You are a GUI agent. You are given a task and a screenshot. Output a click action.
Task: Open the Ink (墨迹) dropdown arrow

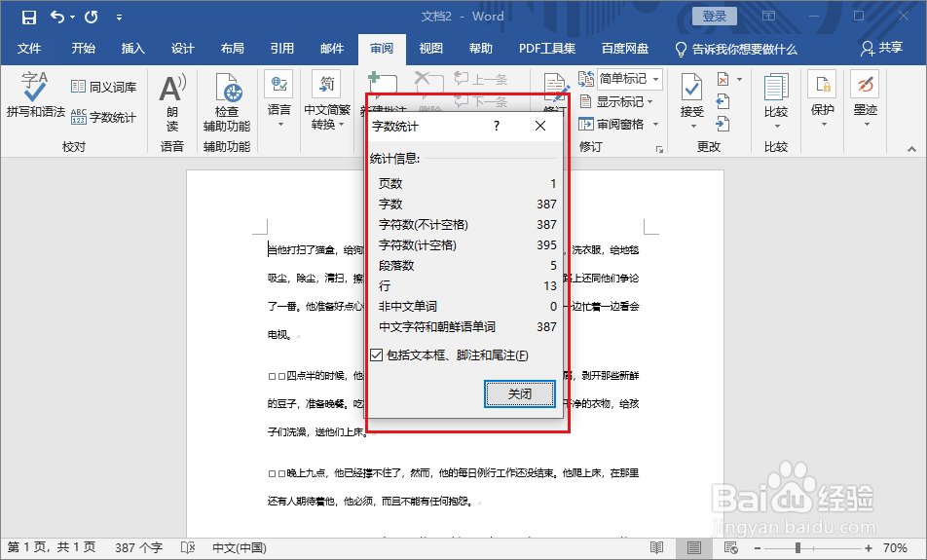tap(866, 125)
